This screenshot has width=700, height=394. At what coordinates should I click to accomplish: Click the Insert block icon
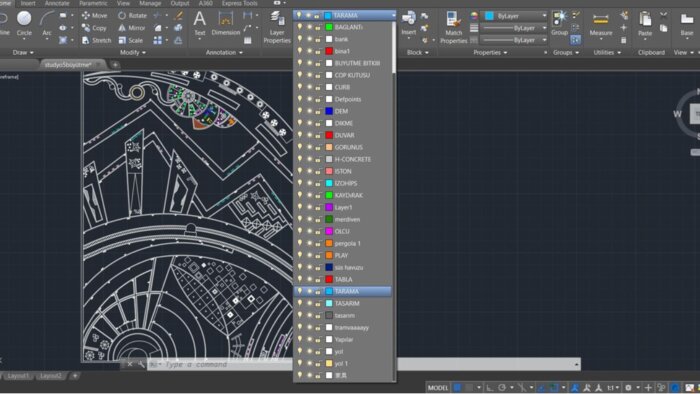[x=408, y=23]
